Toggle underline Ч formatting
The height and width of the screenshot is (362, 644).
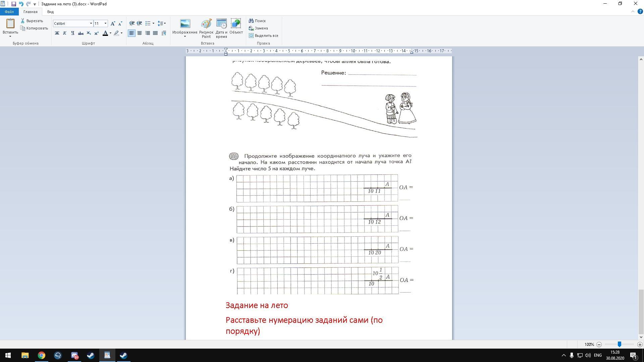click(72, 33)
